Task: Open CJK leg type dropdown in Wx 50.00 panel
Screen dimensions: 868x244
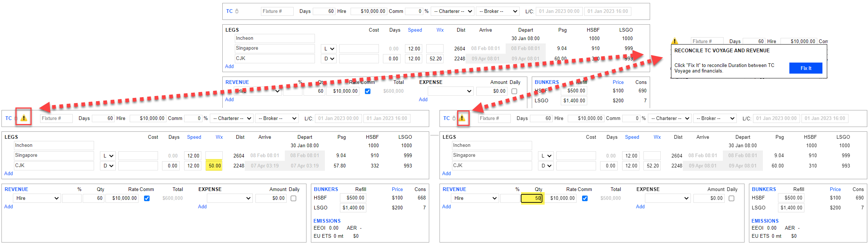Action: (108, 166)
